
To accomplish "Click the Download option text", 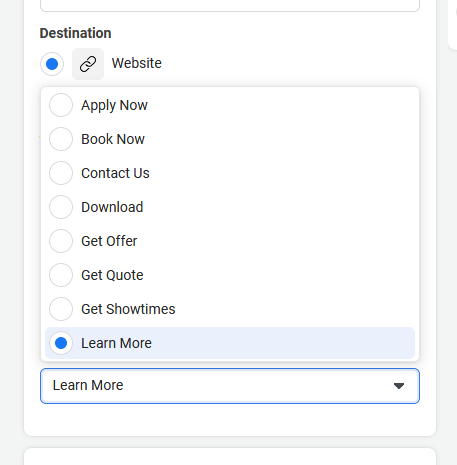I will (112, 207).
